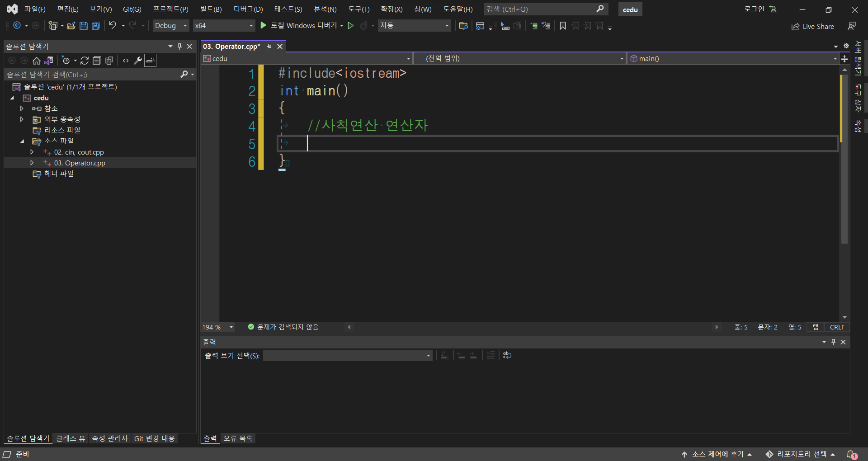Image resolution: width=868 pixels, height=461 pixels.
Task: Open the x64 platform dropdown
Action: pyautogui.click(x=224, y=26)
